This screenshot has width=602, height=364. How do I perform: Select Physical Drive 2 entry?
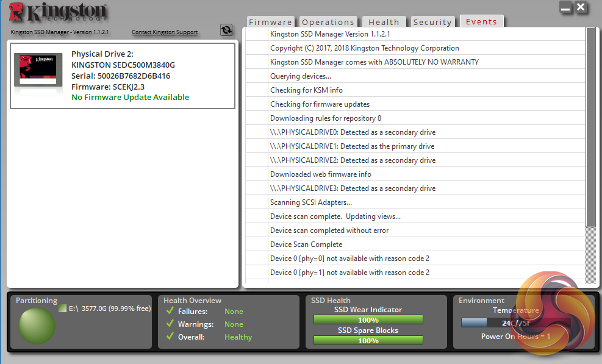coord(123,76)
